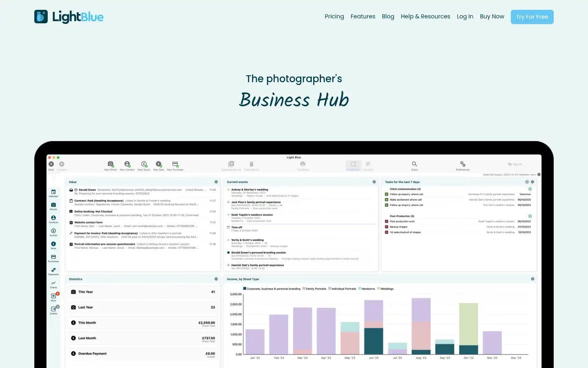The width and height of the screenshot is (588, 368).
Task: Open Help & Resources
Action: click(425, 16)
